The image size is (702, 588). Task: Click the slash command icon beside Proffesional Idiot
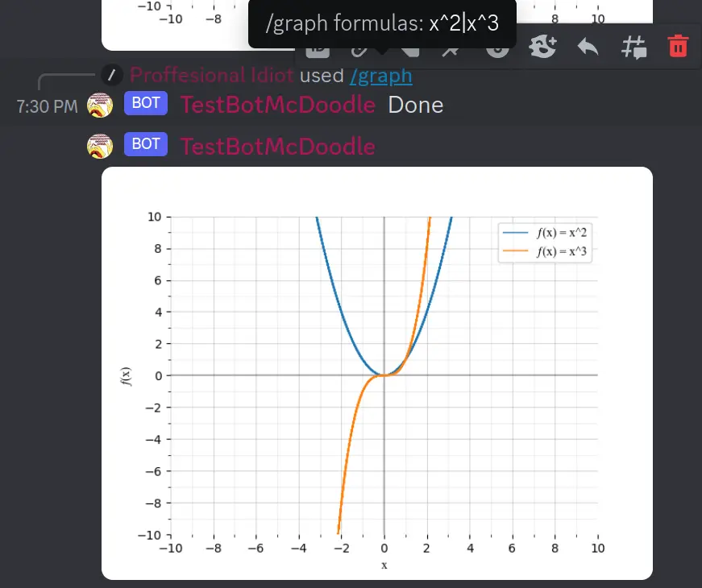(x=113, y=76)
